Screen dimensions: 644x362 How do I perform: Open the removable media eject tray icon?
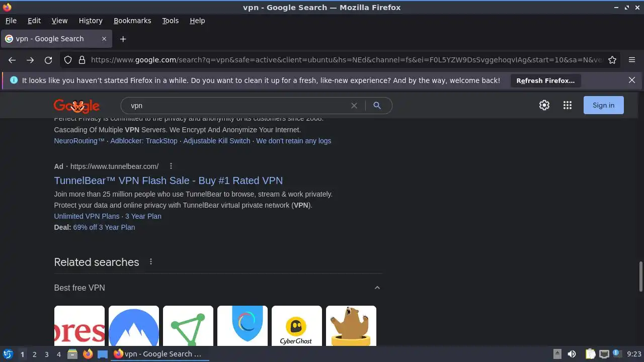[x=557, y=354]
